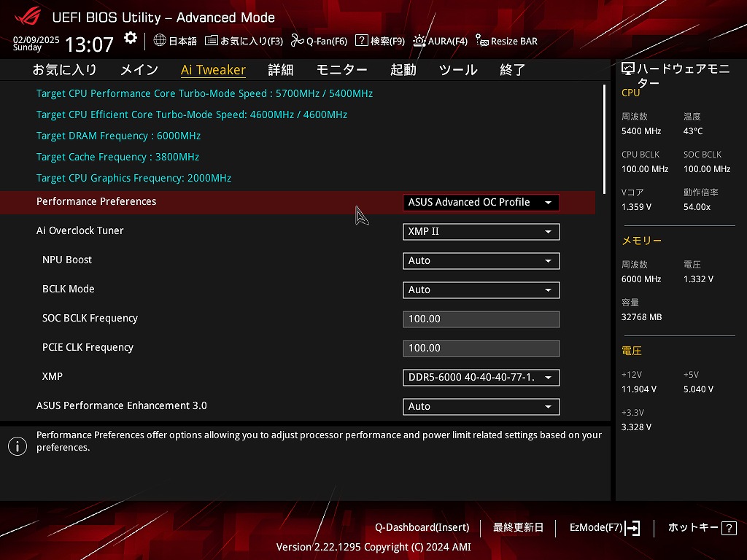Select Ai Overclock Tuner label
The height and width of the screenshot is (560, 747).
[80, 230]
